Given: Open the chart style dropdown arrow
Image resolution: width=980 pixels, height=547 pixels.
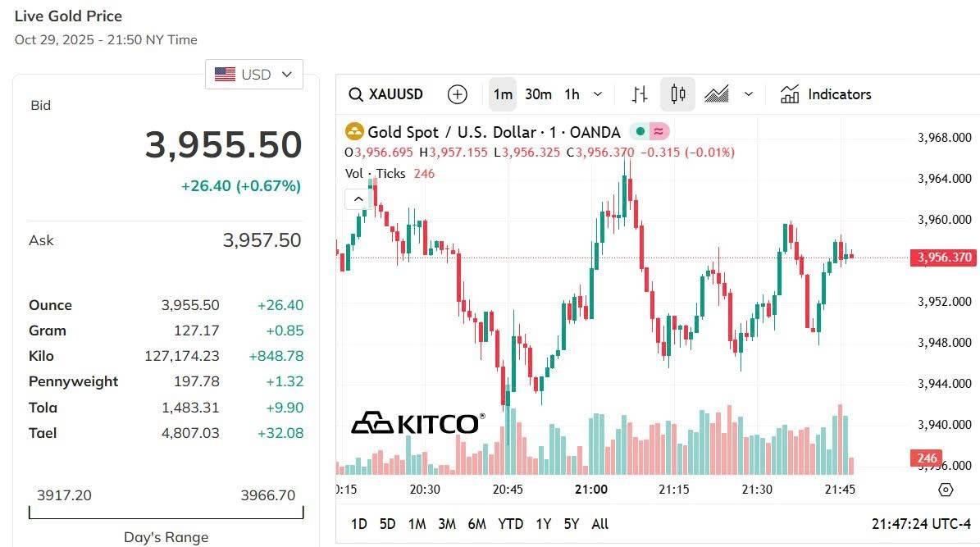Looking at the screenshot, I should coord(748,94).
